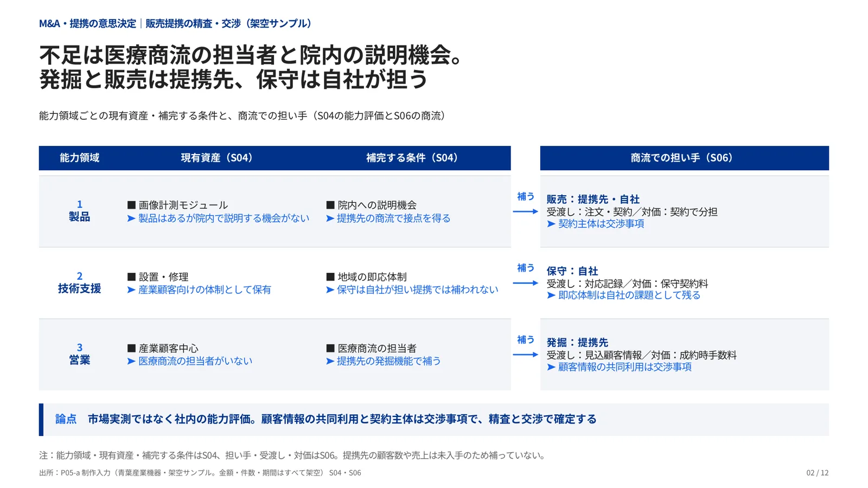Click the '能力領域' column header
The image size is (868, 488).
79,158
